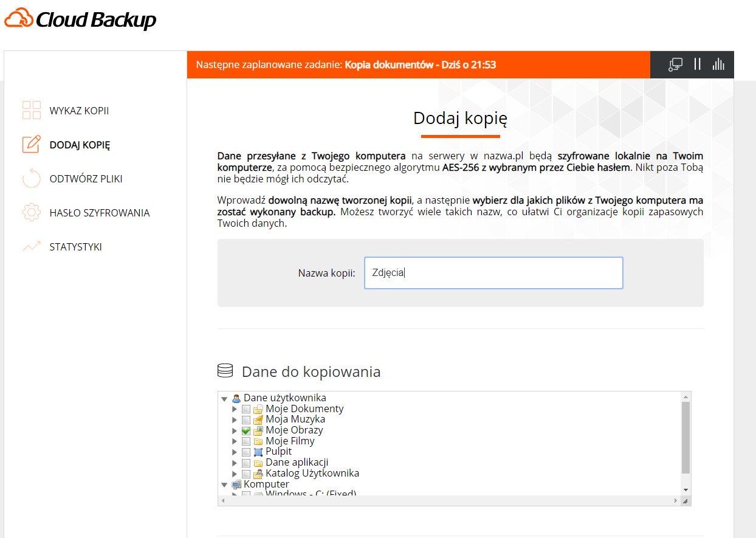Image resolution: width=756 pixels, height=538 pixels.
Task: Expand the Moje Obrazy node
Action: (x=235, y=430)
